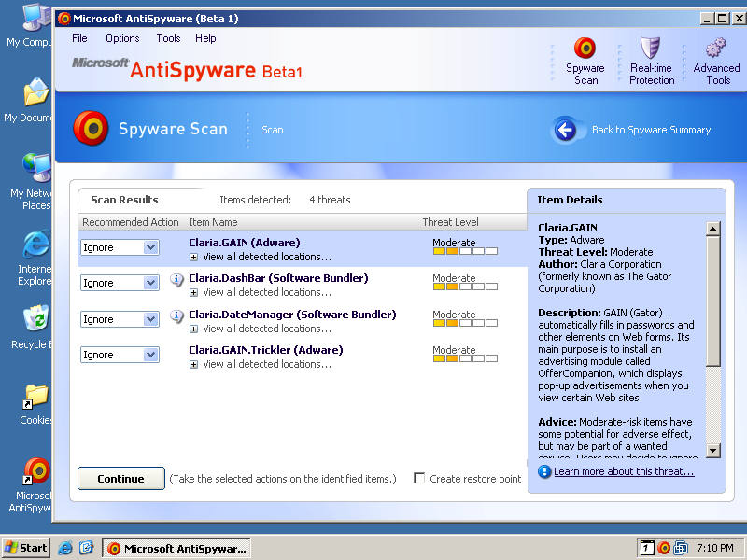747x560 pixels.
Task: Open the Options menu
Action: (122, 38)
